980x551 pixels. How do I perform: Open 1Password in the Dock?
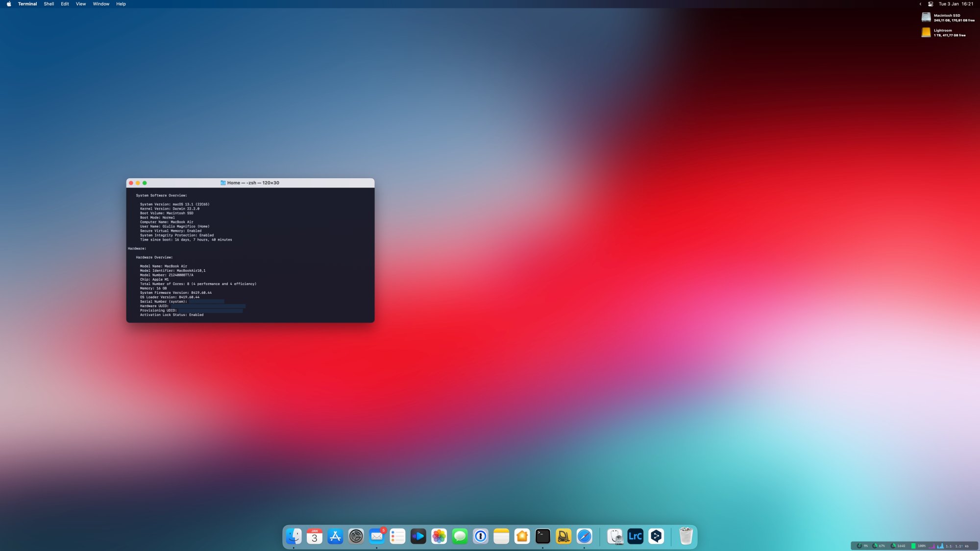(481, 536)
